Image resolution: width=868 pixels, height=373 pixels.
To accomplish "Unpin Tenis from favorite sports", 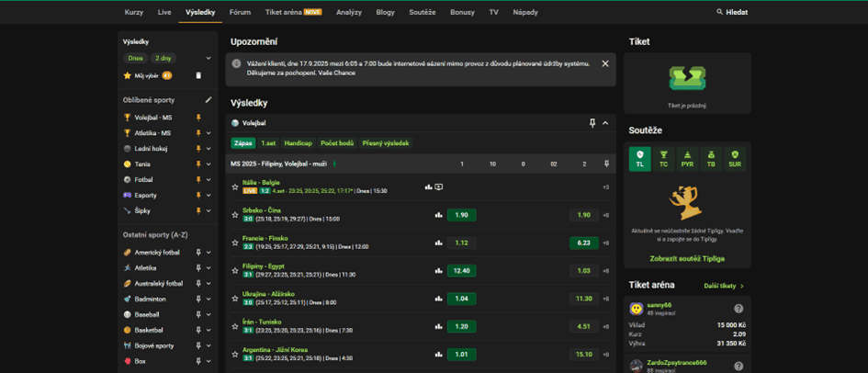I will click(198, 164).
